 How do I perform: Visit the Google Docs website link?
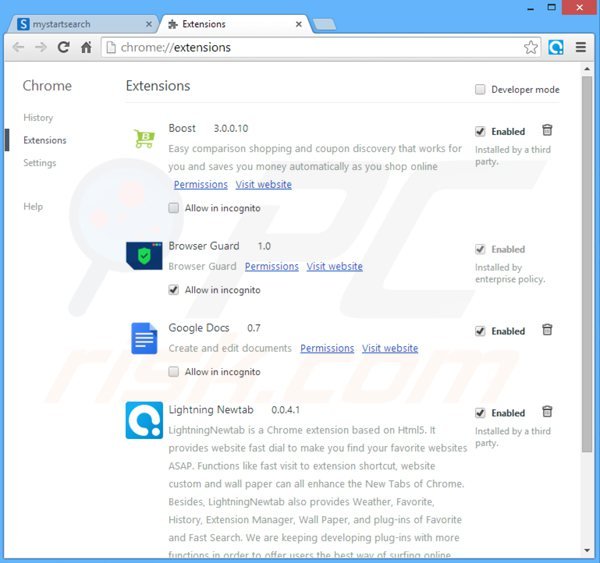click(x=390, y=348)
